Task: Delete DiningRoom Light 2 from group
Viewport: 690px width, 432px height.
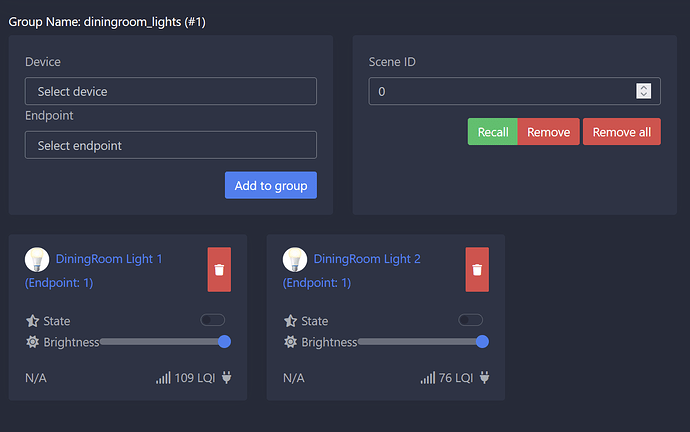Action: (477, 270)
